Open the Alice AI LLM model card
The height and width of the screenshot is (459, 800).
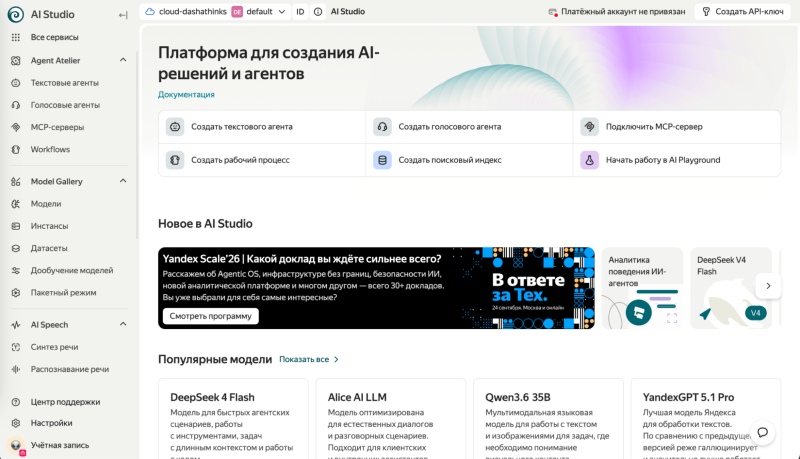tap(391, 419)
